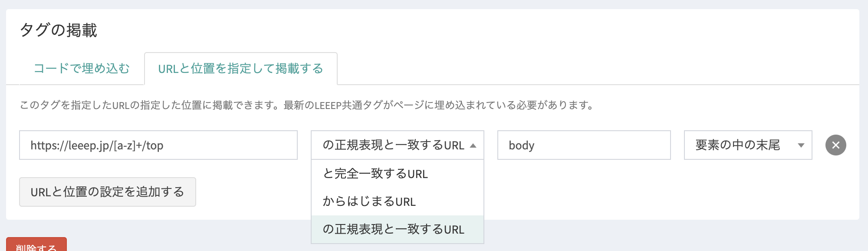Click the selected value text の正規表現と一致するURL in combo box

point(393,145)
